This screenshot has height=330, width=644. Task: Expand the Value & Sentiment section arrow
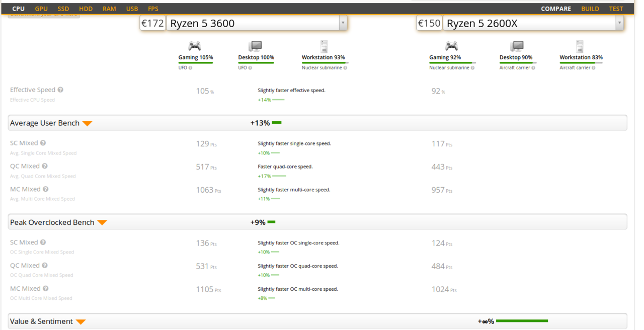coord(80,322)
